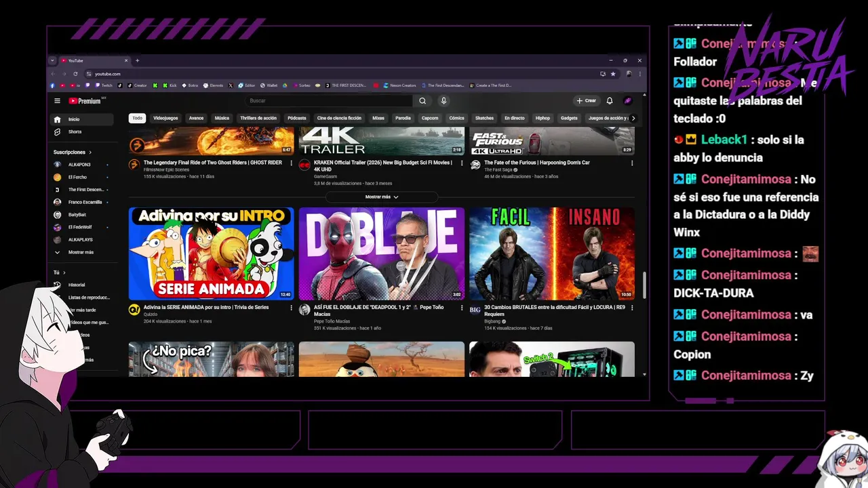
Task: Click the YouTube Premium logo
Action: (x=85, y=101)
